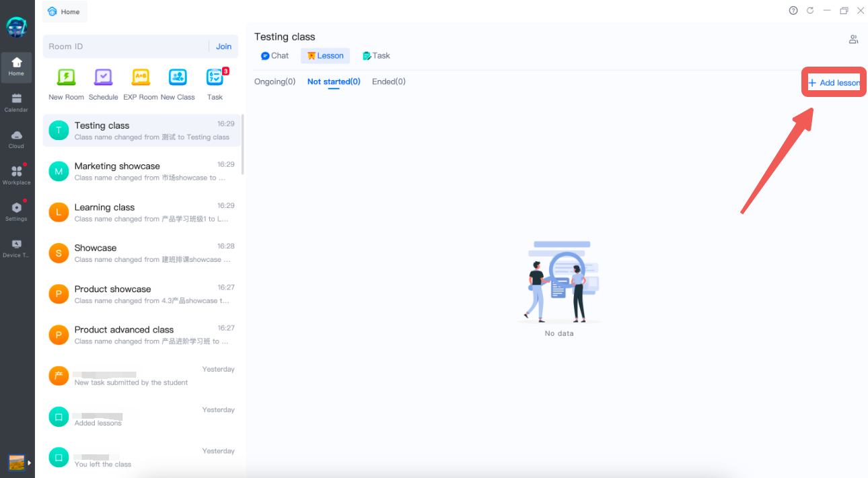
Task: Open conversation showing 'You left the class'
Action: (x=141, y=458)
